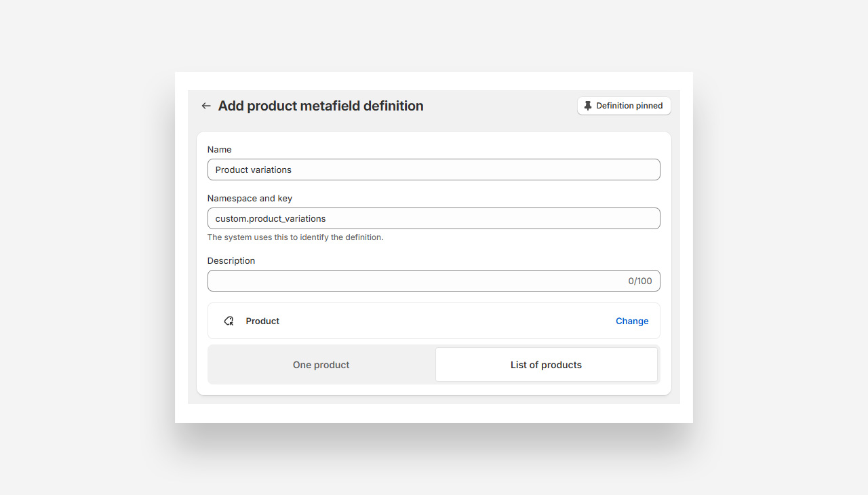Viewport: 868px width, 495px height.
Task: Click the pin icon beside Definition pinned
Action: 588,106
